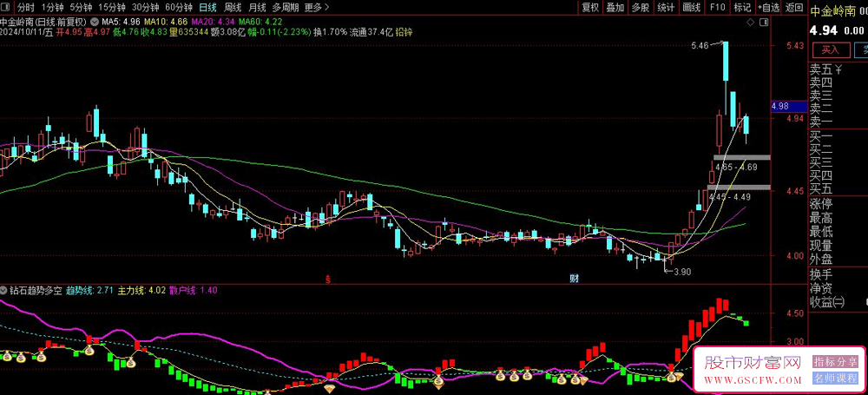Click the 返回 back button
Screen dimensions: 868x395
(794, 7)
